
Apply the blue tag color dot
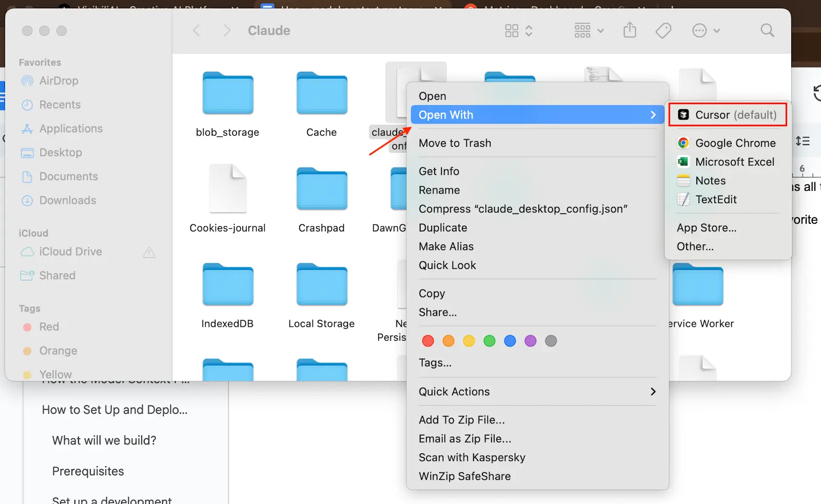click(x=510, y=341)
